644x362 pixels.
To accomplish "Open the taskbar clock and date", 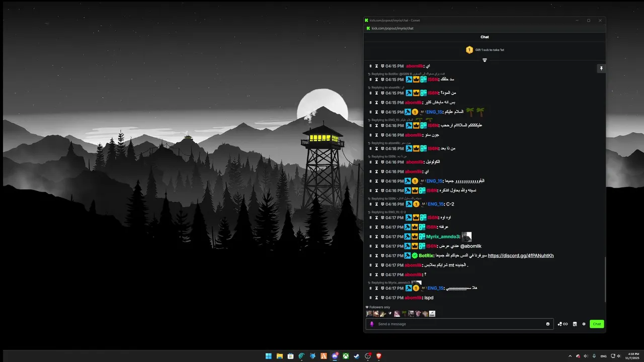I will (x=633, y=356).
